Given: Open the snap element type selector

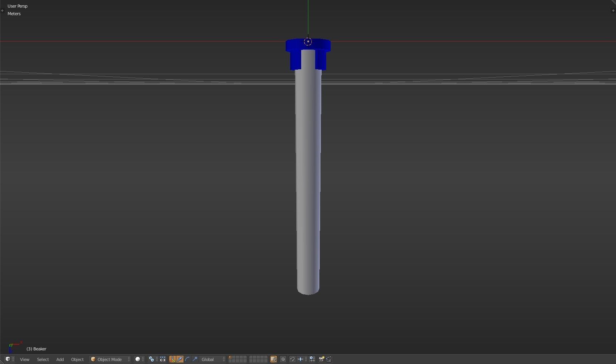Looking at the screenshot, I should tap(302, 359).
